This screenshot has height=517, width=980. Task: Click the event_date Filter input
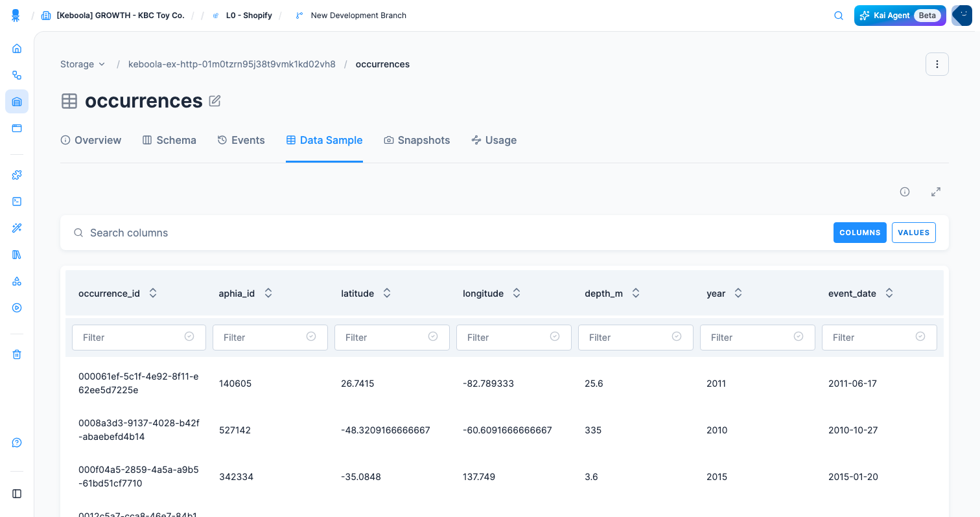880,338
